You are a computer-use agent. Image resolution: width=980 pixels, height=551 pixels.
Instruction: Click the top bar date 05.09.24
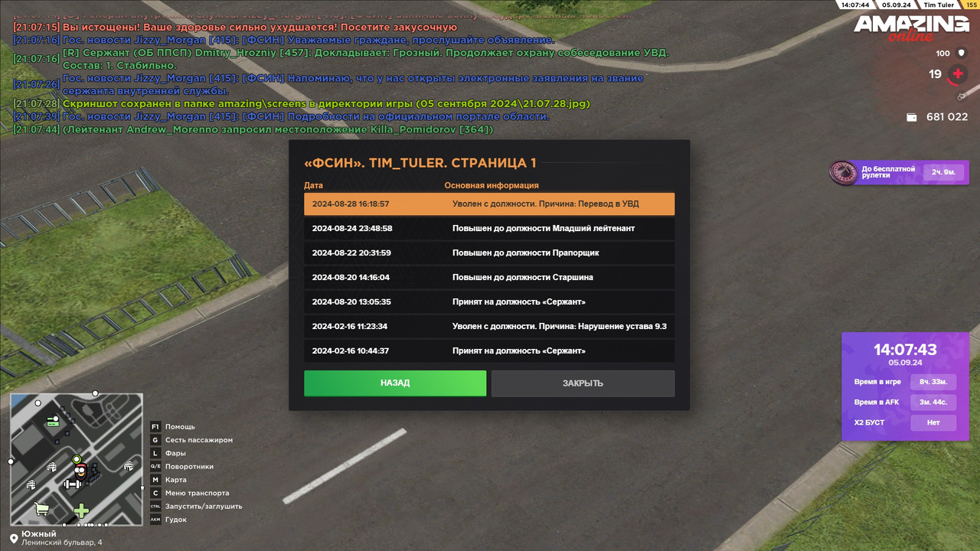point(895,5)
